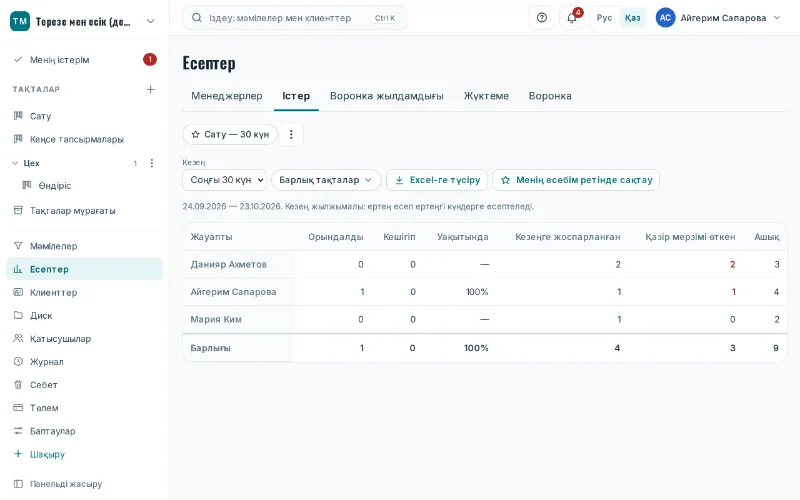This screenshot has width=800, height=500.
Task: Open Соңғы 30 күн period dropdown
Action: click(x=224, y=180)
